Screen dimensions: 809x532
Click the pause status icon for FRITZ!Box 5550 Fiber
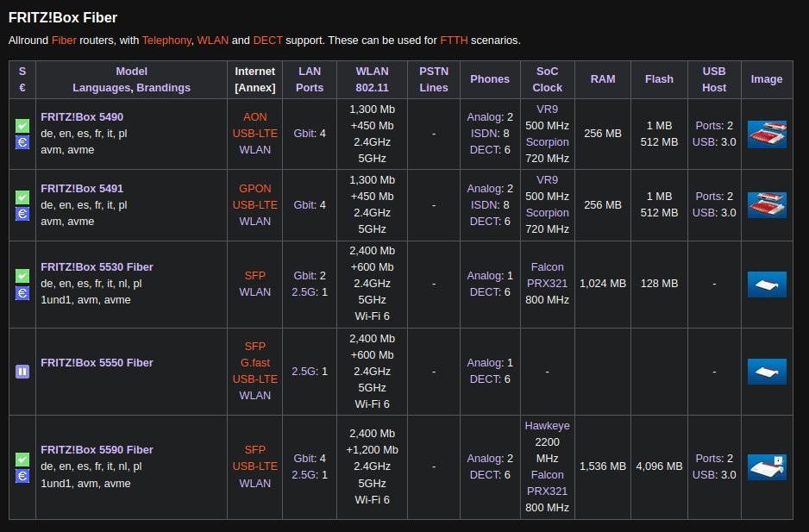point(22,372)
